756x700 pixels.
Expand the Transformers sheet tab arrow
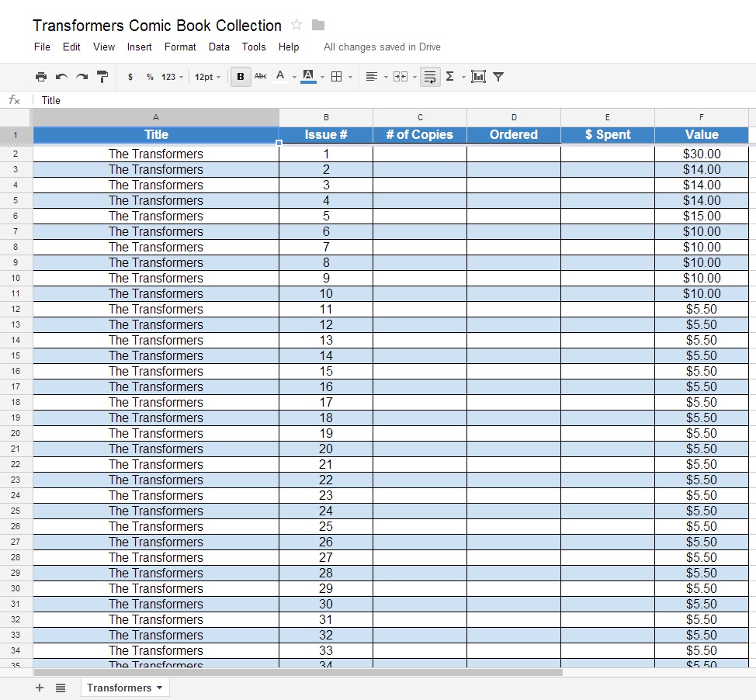point(160,688)
